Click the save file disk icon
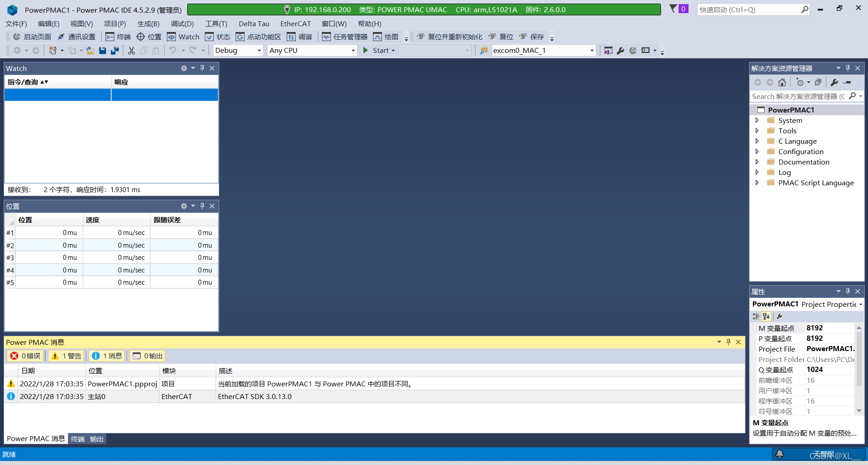 pos(103,51)
